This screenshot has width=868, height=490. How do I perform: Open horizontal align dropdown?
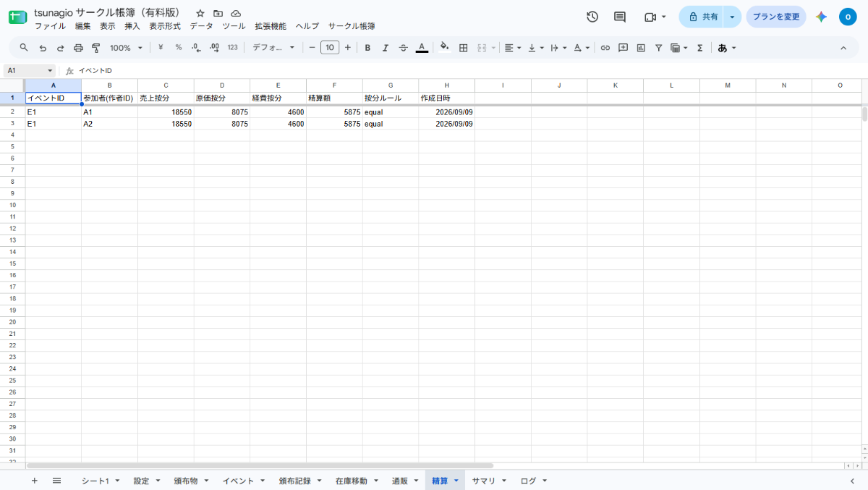[514, 48]
